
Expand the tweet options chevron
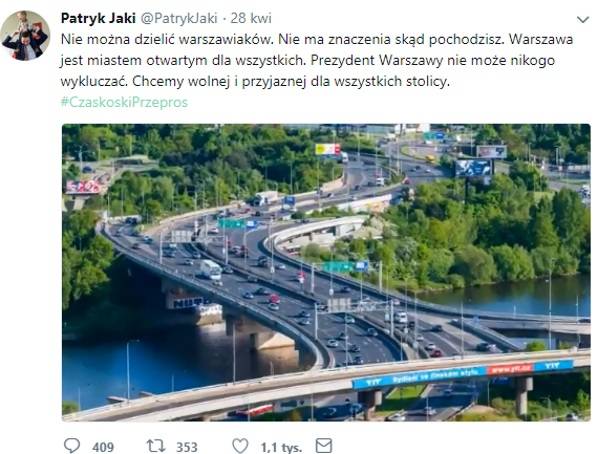pos(583,19)
